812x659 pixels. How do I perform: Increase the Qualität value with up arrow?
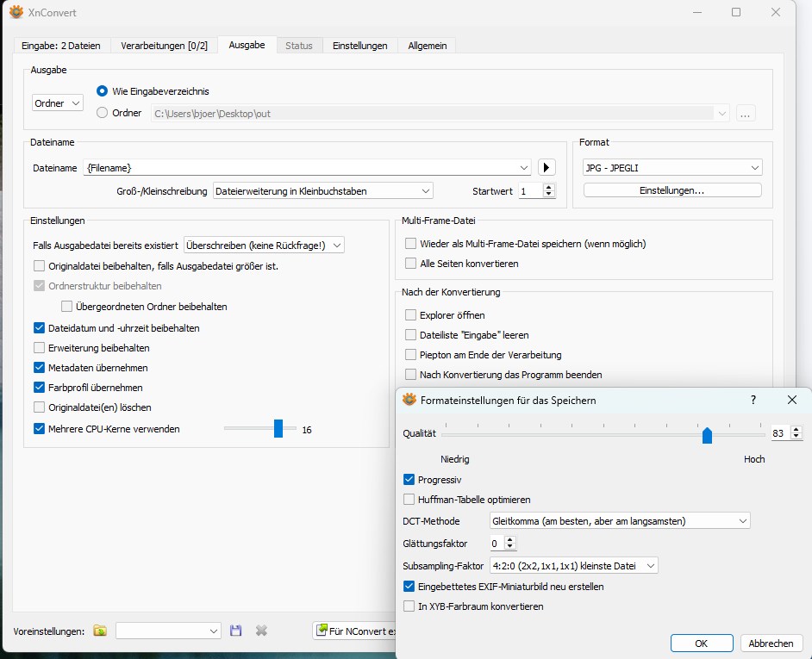pos(796,429)
